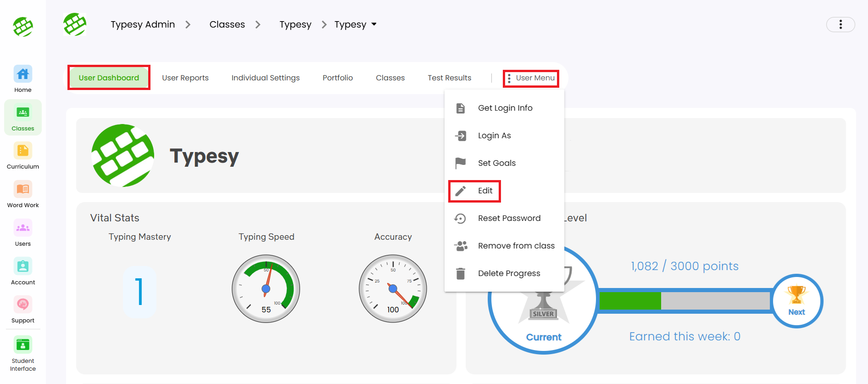Open the Individual Settings tab

(266, 78)
